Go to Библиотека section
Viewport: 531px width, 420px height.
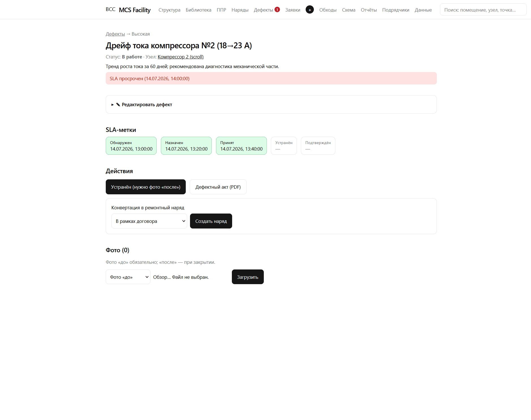[x=198, y=10]
